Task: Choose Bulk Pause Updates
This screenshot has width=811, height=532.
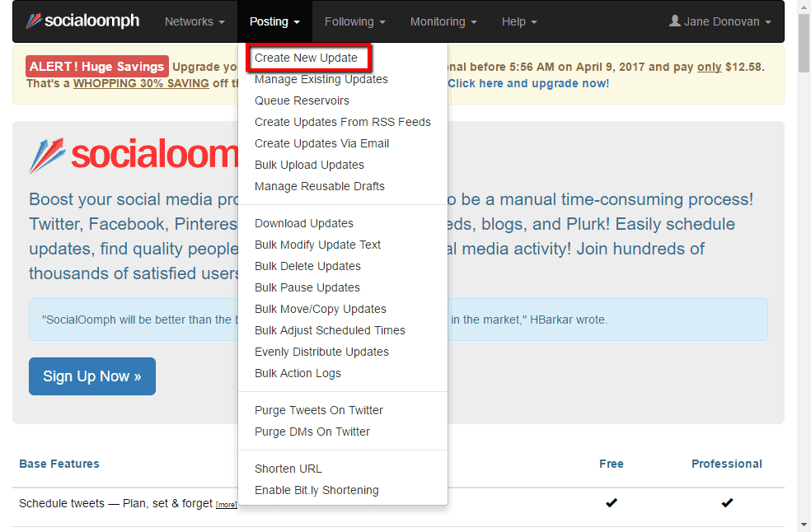Action: click(x=307, y=287)
